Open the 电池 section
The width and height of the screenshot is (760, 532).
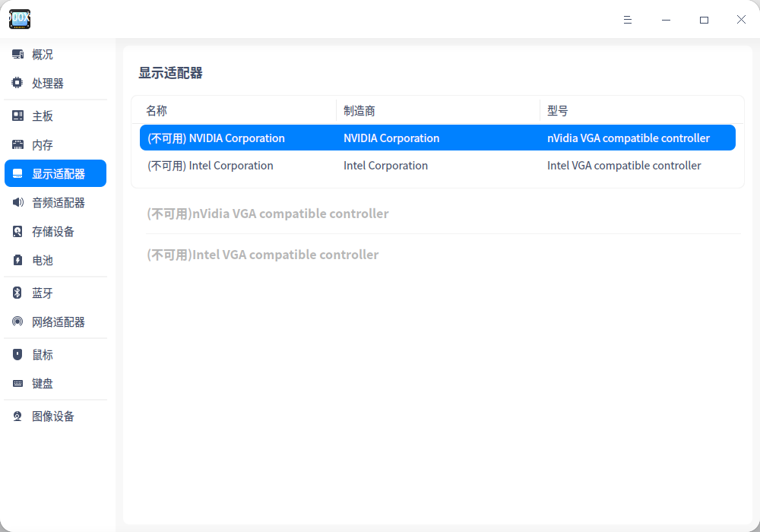(x=55, y=260)
